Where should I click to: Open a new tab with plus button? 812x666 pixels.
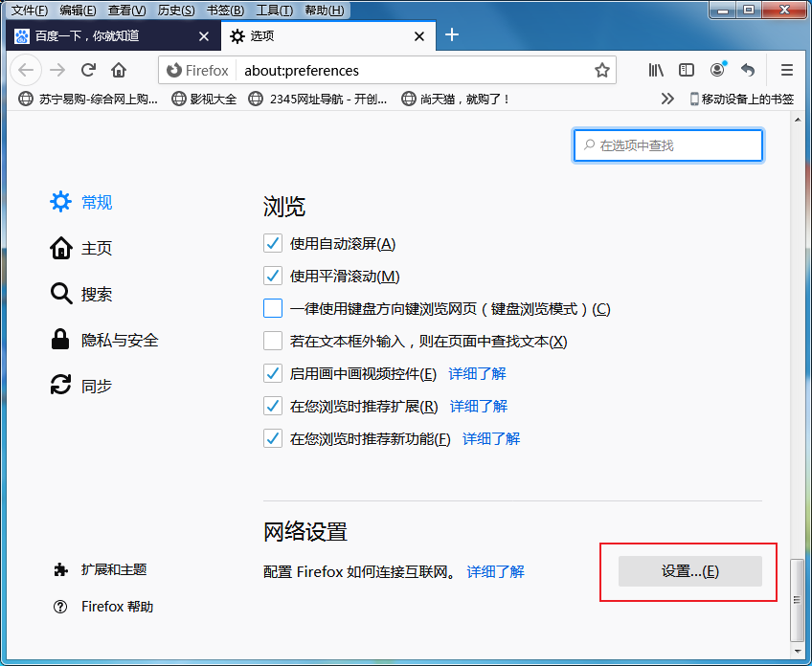[452, 34]
